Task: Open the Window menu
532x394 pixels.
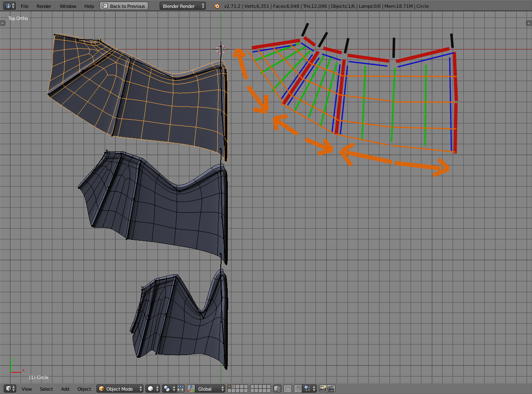Action: 68,6
